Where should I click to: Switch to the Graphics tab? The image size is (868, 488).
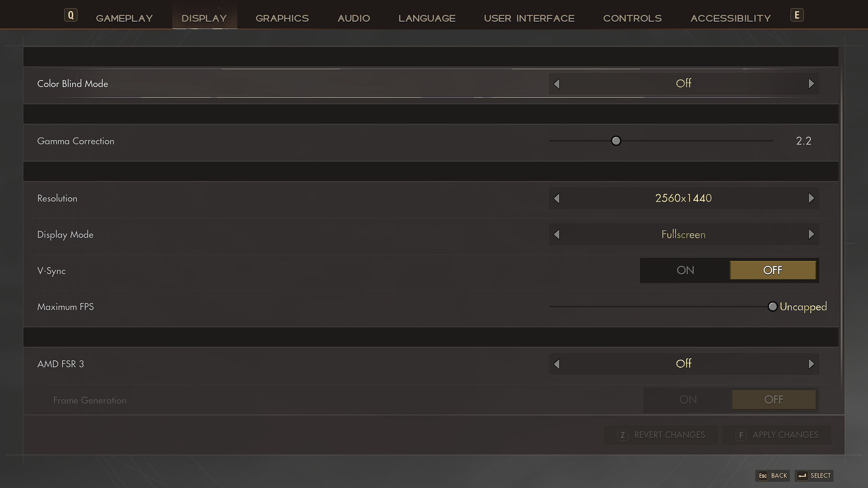pos(282,18)
